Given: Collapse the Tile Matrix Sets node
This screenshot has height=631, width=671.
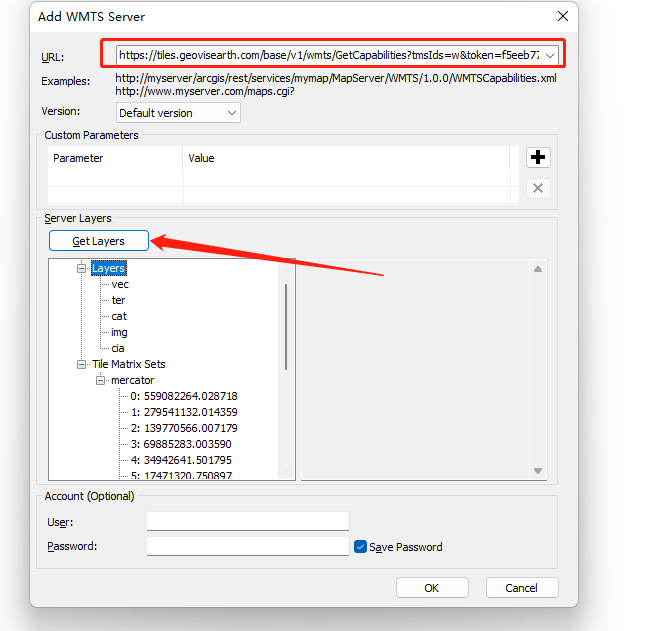Looking at the screenshot, I should coord(82,364).
